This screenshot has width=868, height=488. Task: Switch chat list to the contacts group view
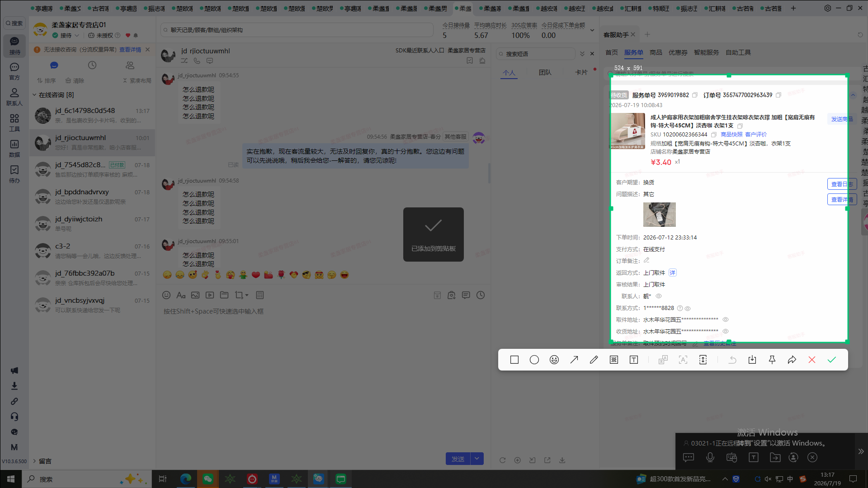pyautogui.click(x=130, y=65)
